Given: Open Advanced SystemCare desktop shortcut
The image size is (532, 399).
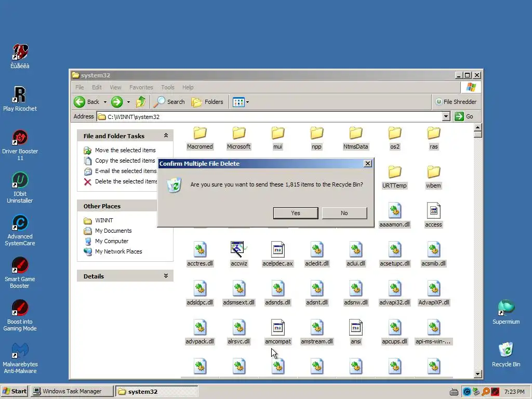Looking at the screenshot, I should 20,230.
